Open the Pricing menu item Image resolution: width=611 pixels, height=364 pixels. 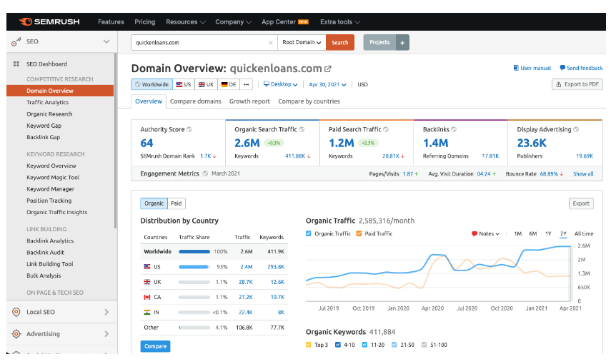click(144, 22)
